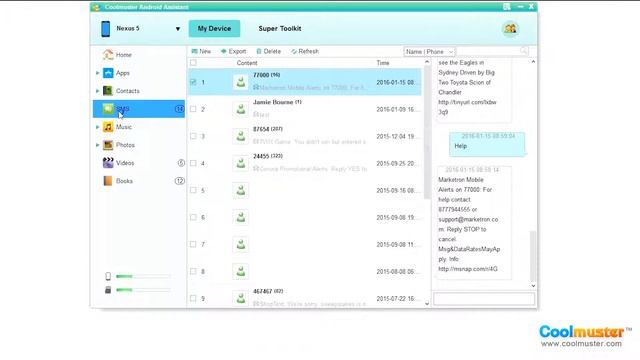This screenshot has height=360, width=640.
Task: Click the Photos icon in sidebar
Action: tap(108, 145)
